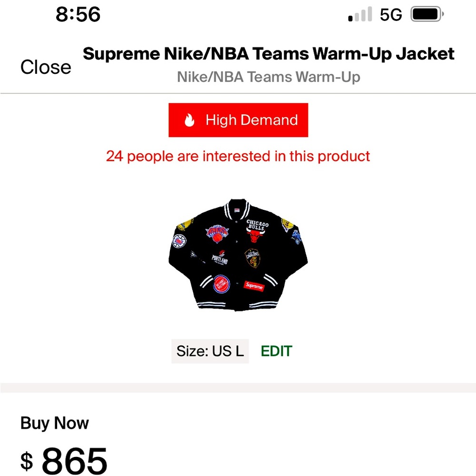
Task: Tap the EDIT link next to size
Action: tap(277, 351)
